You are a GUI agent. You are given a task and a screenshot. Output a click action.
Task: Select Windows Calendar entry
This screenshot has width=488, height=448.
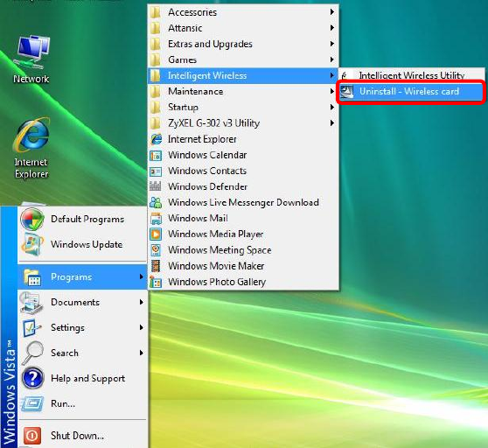pos(243,155)
